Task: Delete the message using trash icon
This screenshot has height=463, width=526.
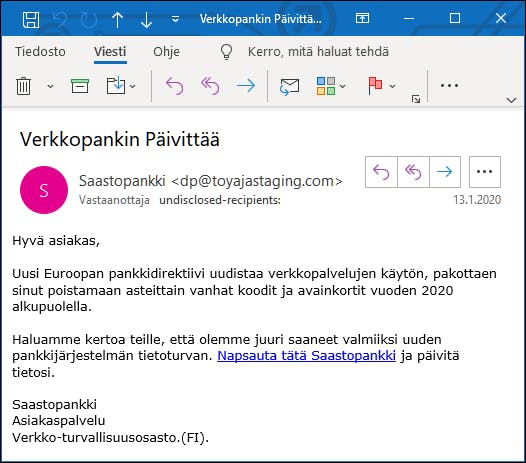Action: click(23, 86)
